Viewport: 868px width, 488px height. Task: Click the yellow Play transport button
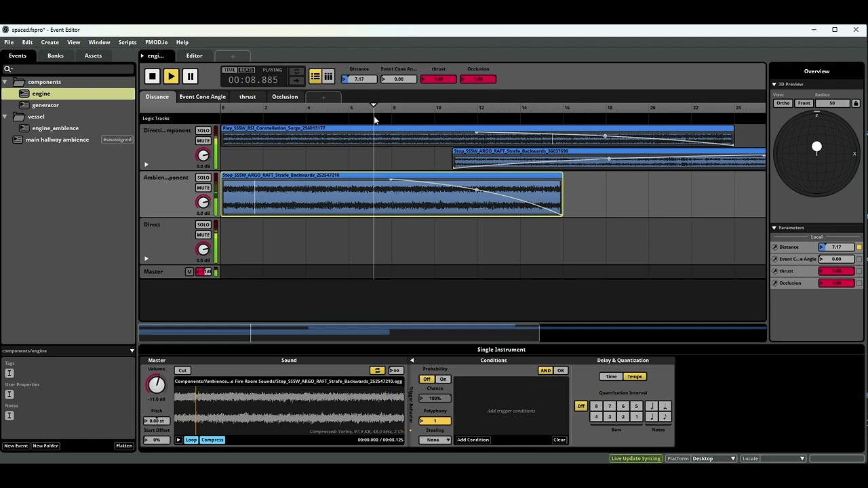tap(172, 77)
